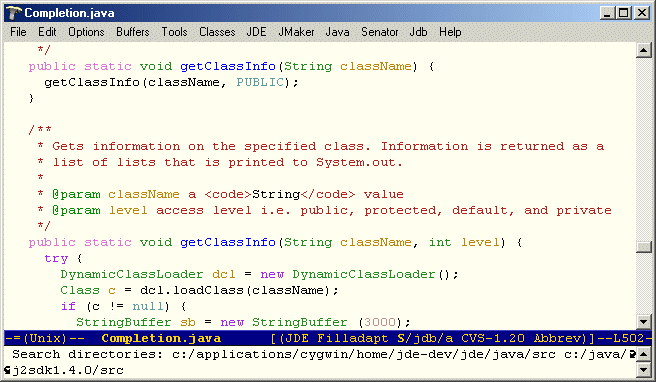Screen dimensions: 656x382
Task: Open the JDE menu
Action: coord(256,32)
